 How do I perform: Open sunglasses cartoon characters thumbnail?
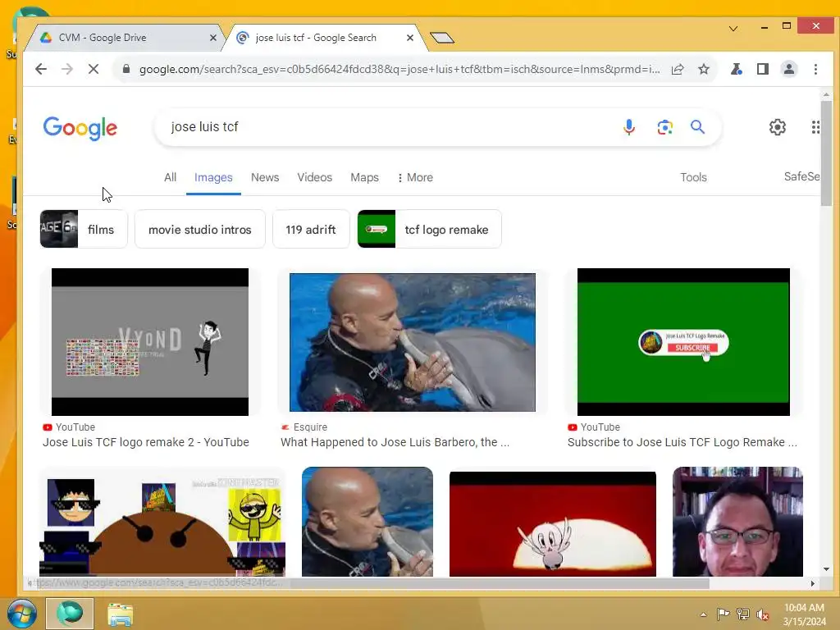(x=162, y=523)
